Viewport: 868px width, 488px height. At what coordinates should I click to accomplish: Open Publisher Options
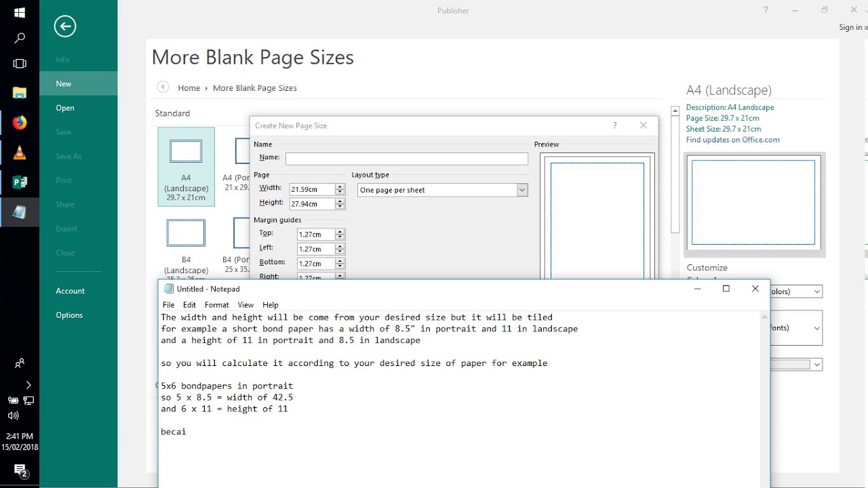tap(79, 315)
